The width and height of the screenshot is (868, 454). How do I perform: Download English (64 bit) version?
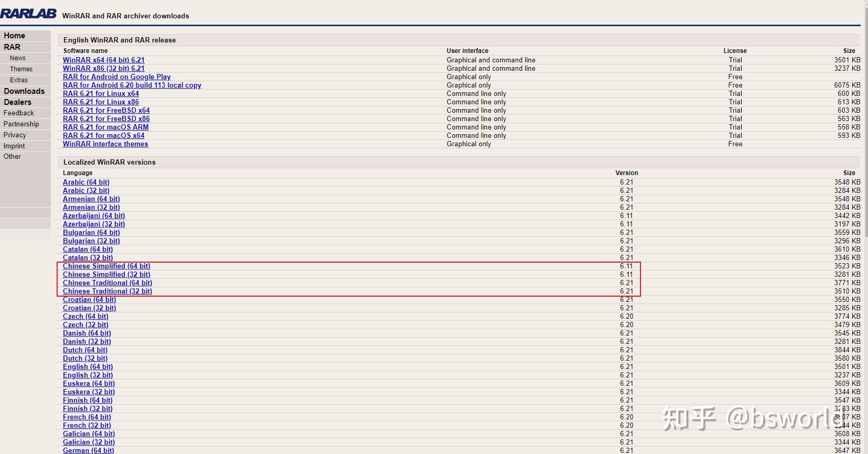88,367
